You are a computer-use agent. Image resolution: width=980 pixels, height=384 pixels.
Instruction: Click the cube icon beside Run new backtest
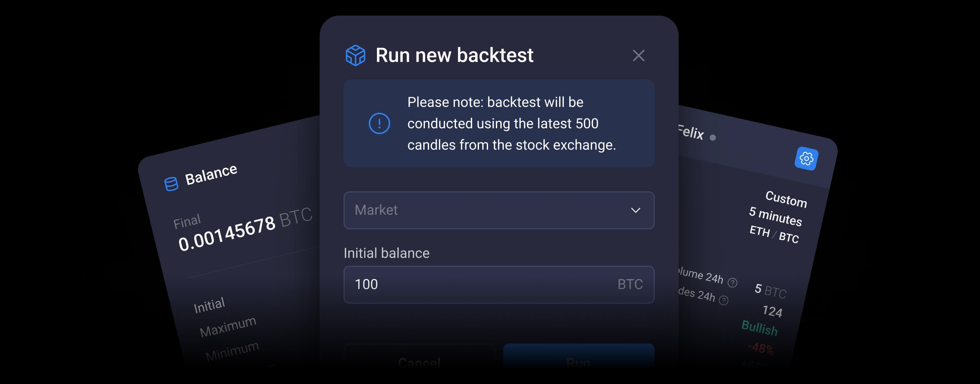[355, 55]
